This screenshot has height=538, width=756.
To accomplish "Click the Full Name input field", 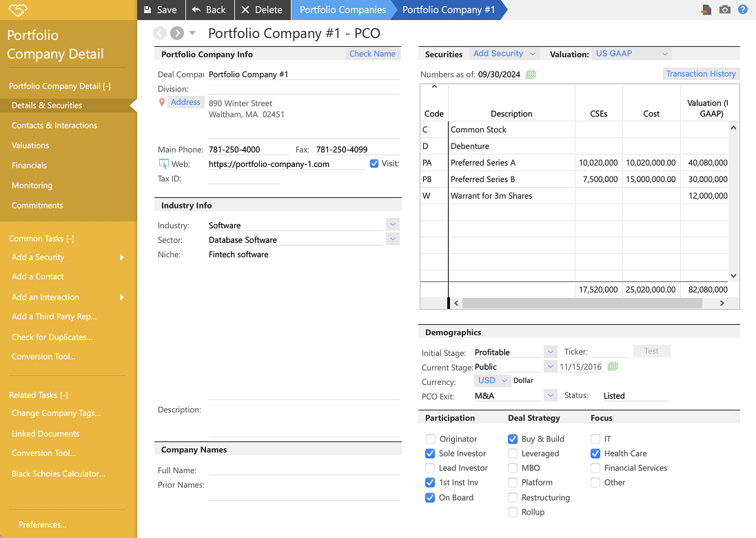I will tap(304, 470).
